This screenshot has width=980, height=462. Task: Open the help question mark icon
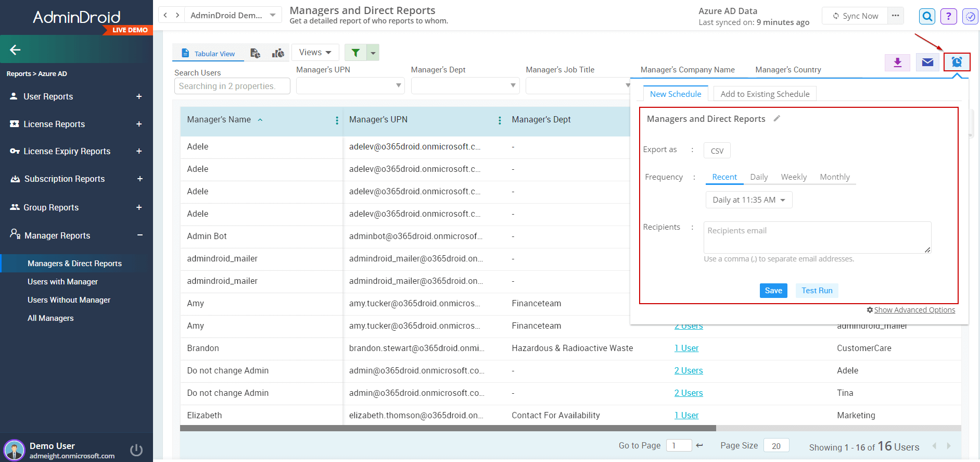(948, 16)
